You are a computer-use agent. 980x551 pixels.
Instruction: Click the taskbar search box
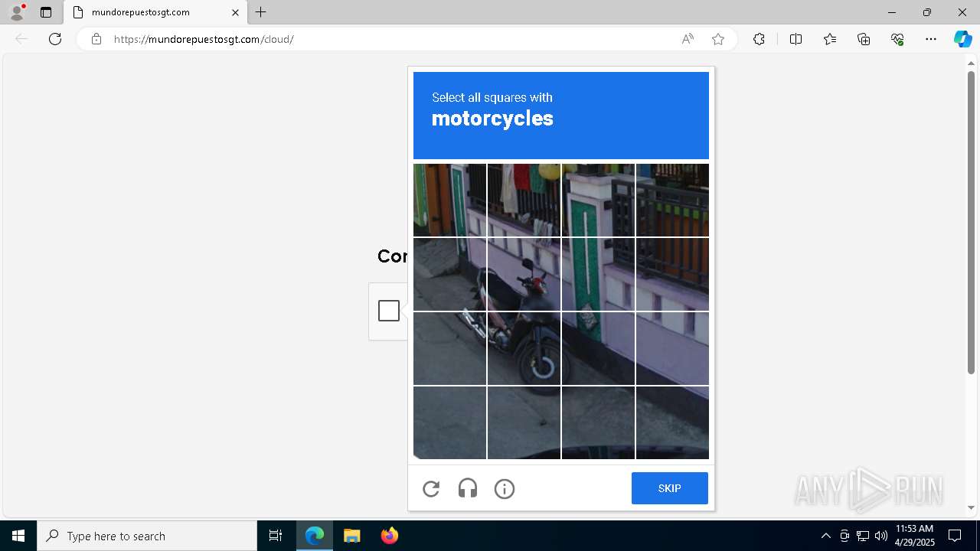[x=147, y=536]
